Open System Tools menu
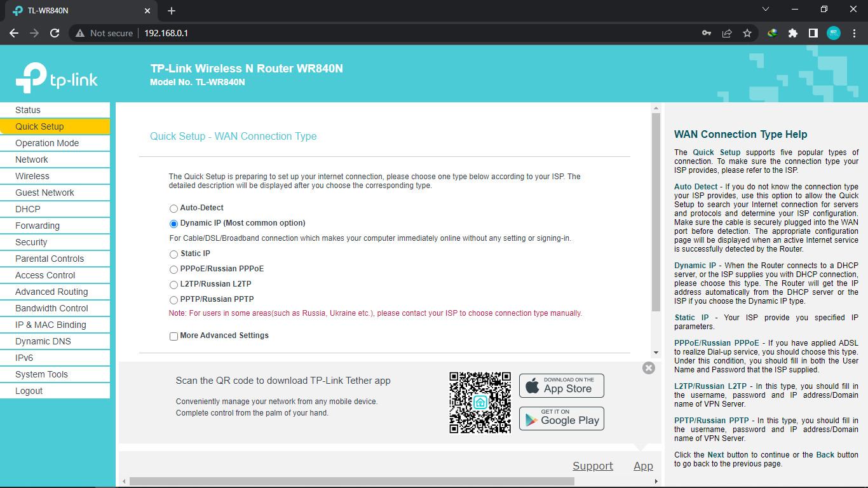 55,374
